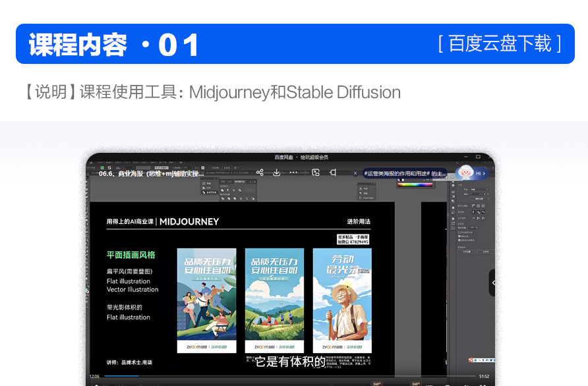Click the share icon in video toolbar
The height and width of the screenshot is (386, 588).
(x=260, y=173)
